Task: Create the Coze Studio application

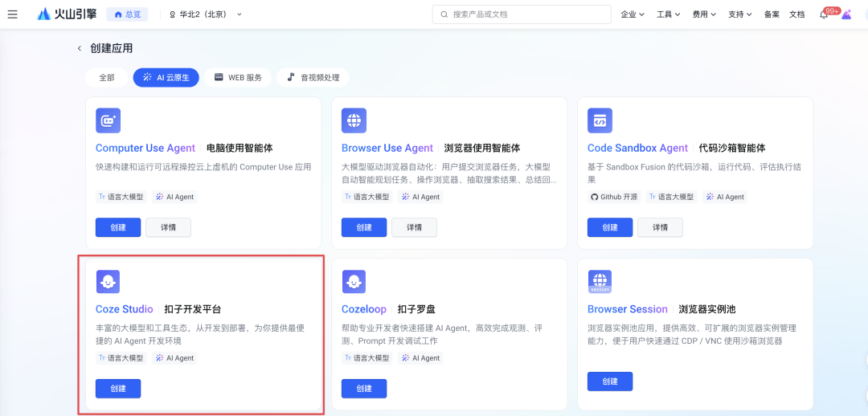Action: tap(118, 389)
